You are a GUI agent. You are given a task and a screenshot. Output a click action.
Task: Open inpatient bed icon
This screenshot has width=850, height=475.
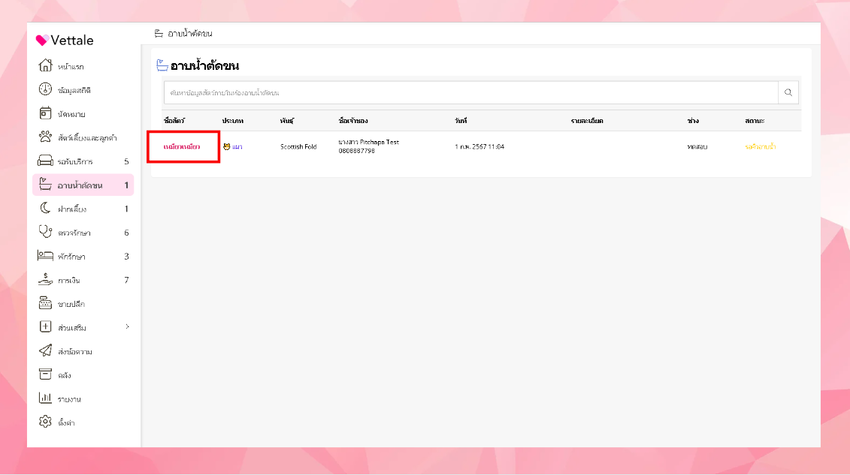tap(46, 255)
